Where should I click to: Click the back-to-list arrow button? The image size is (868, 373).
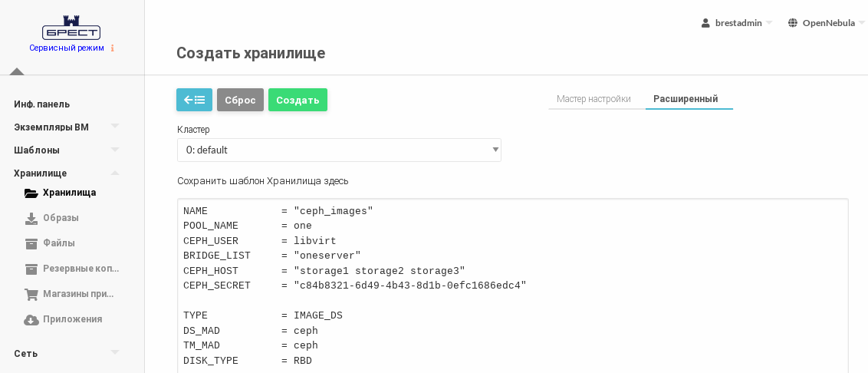pyautogui.click(x=194, y=100)
